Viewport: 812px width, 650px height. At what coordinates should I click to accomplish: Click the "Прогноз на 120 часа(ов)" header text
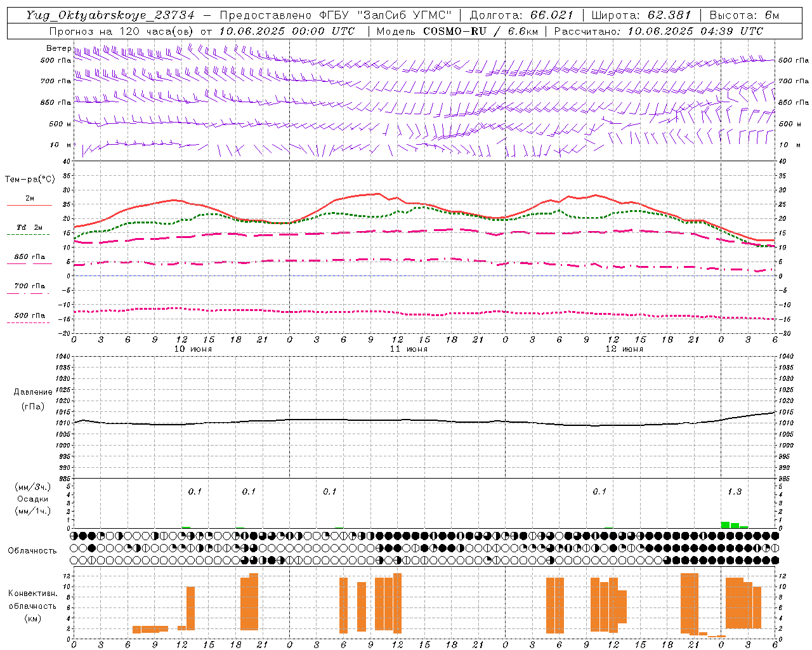(x=122, y=31)
